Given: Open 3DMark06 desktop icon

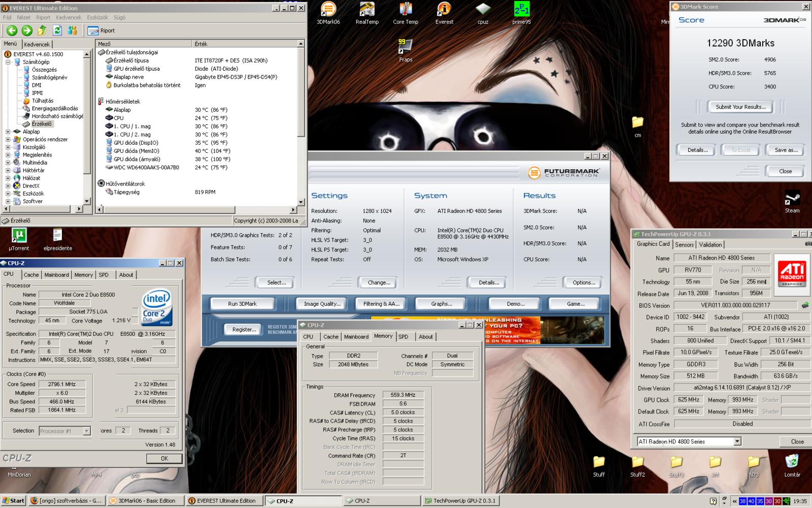Looking at the screenshot, I should tap(328, 13).
